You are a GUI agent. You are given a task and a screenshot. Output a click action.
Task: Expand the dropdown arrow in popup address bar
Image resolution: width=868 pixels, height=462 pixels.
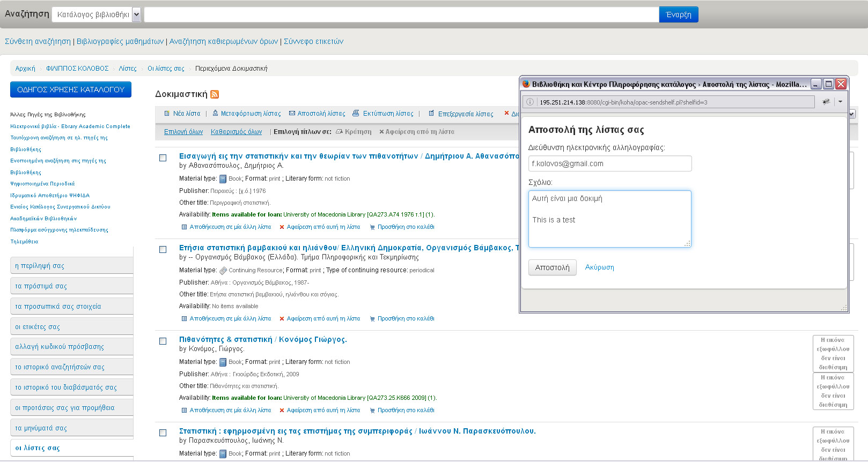click(x=840, y=102)
